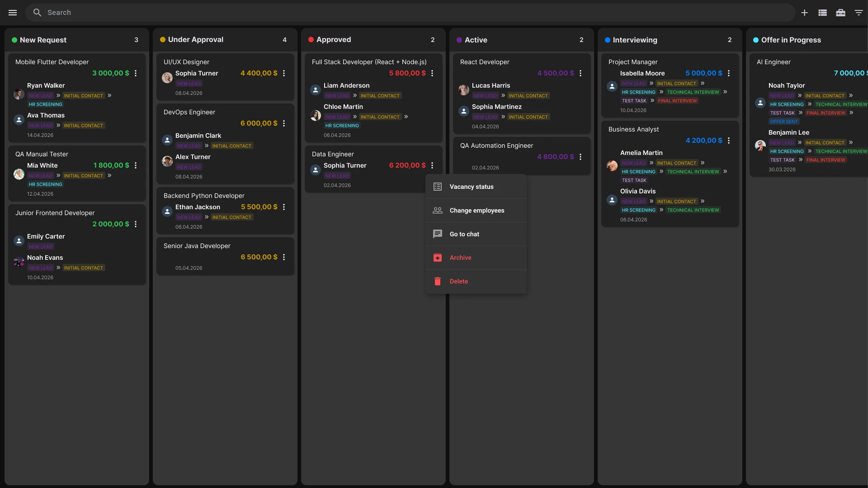The height and width of the screenshot is (488, 868).
Task: Click the Search input field
Action: pyautogui.click(x=407, y=13)
